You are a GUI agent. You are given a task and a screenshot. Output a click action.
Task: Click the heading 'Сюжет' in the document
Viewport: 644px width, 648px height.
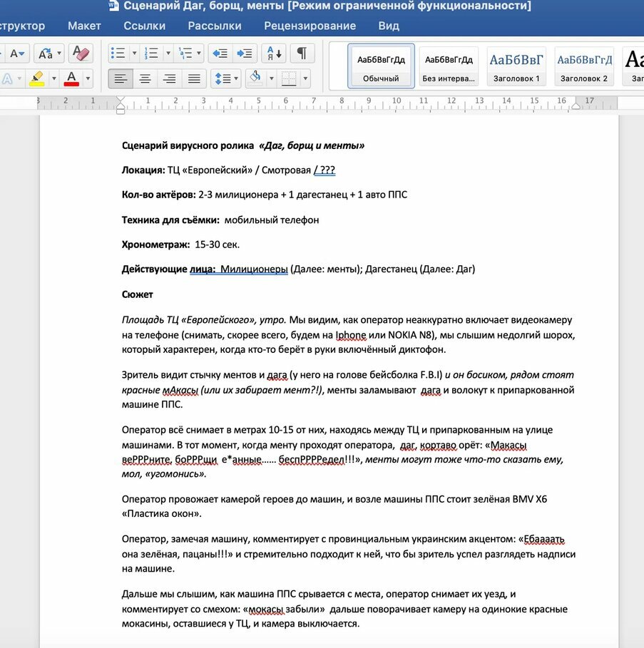[x=137, y=294]
